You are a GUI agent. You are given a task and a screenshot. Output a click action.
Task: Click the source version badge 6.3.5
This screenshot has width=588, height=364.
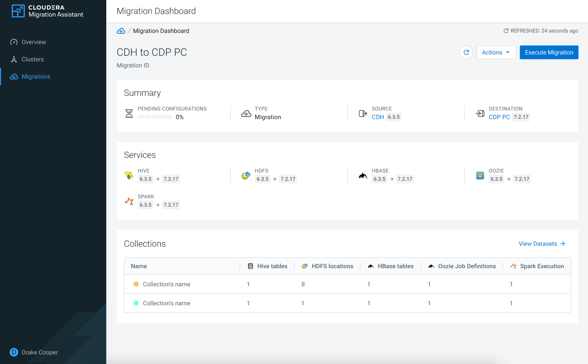393,117
